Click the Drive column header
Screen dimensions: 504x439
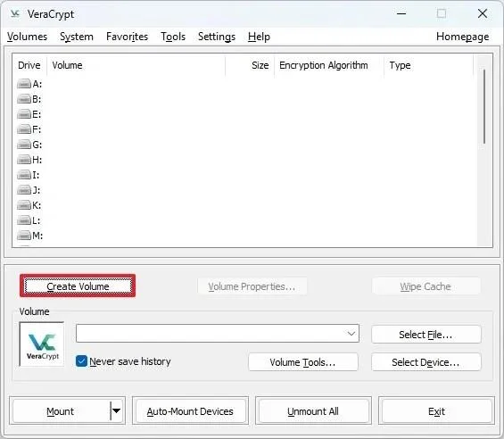(x=29, y=65)
